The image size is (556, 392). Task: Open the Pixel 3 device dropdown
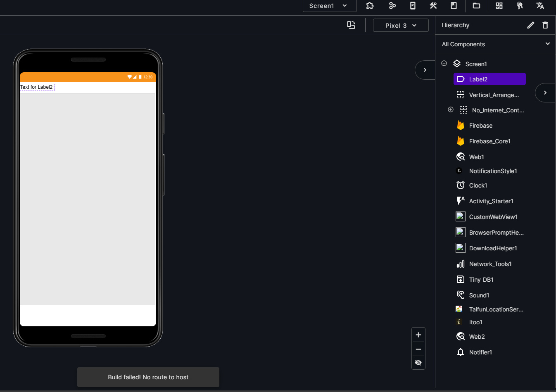coord(400,25)
